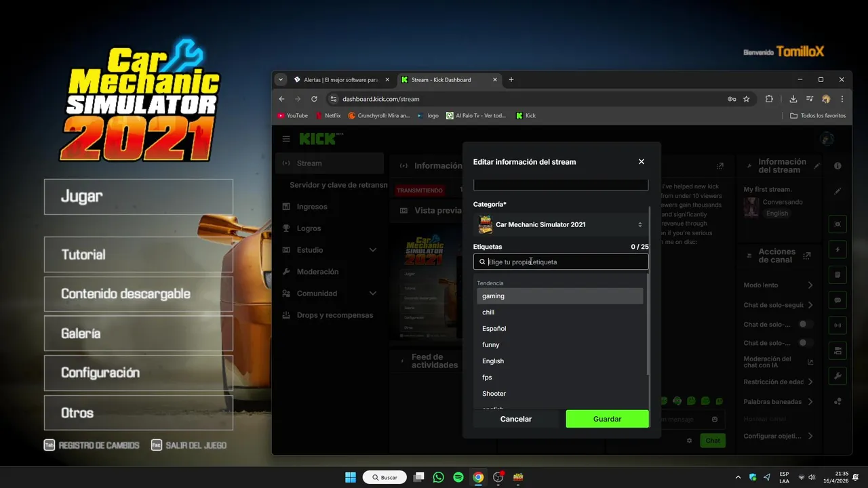
Task: Open the Todos los favoritos folder
Action: [x=818, y=116]
